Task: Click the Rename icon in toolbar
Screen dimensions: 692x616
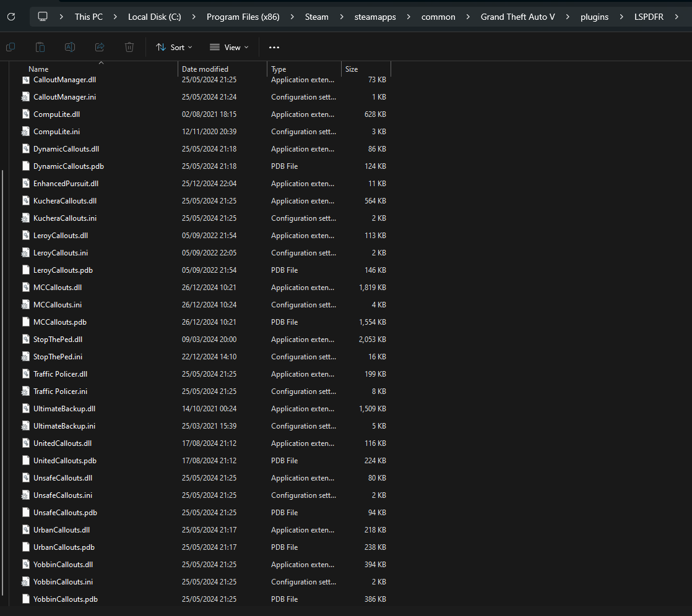Action: 70,47
